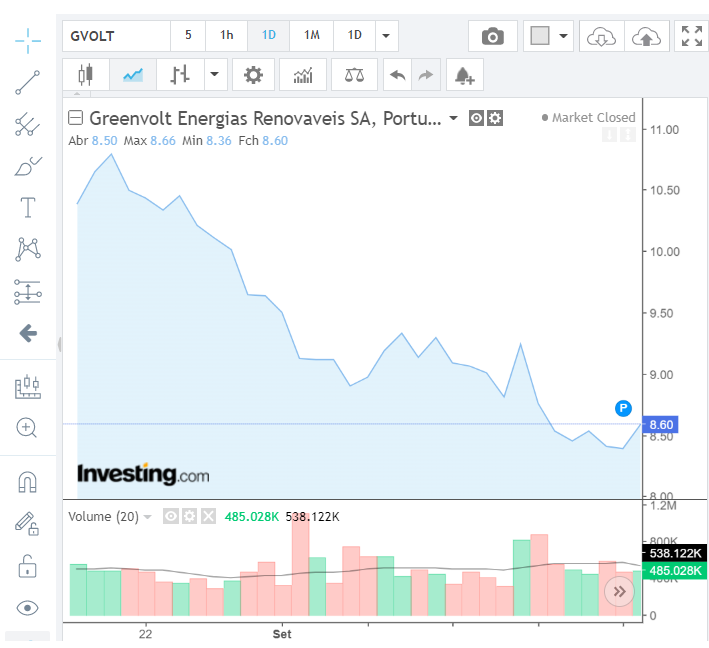Open Volume (20) indicator dropdown
The image size is (709, 648).
tap(148, 516)
